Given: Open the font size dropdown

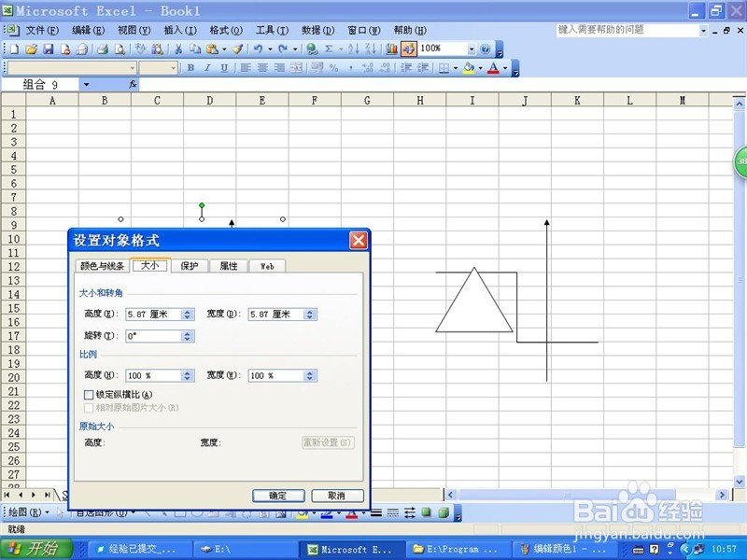Looking at the screenshot, I should point(173,68).
